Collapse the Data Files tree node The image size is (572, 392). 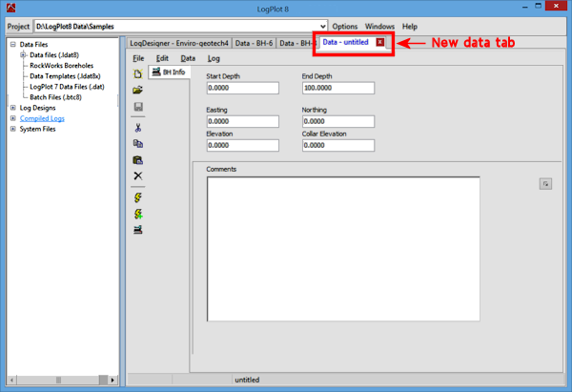point(12,45)
